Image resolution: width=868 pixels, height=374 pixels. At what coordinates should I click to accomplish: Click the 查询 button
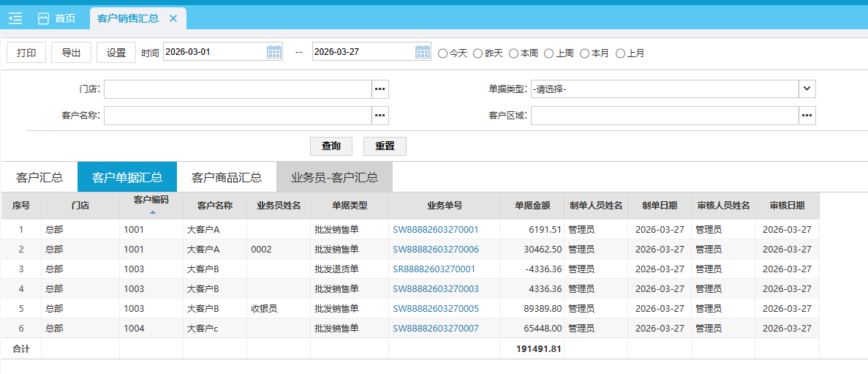click(331, 146)
